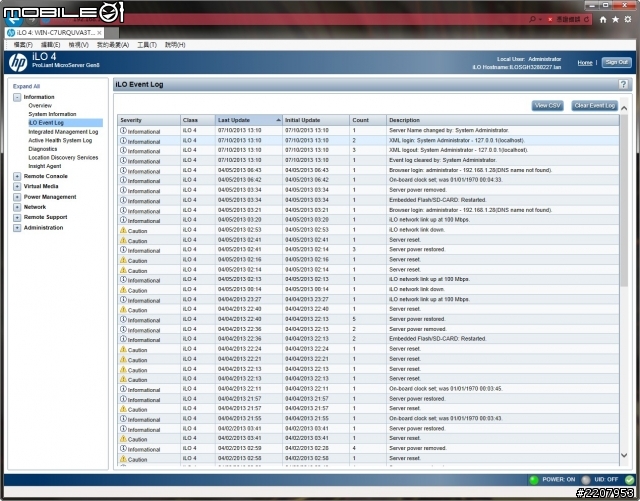Image resolution: width=640 pixels, height=501 pixels.
Task: Expand the Administration node
Action: 17,228
